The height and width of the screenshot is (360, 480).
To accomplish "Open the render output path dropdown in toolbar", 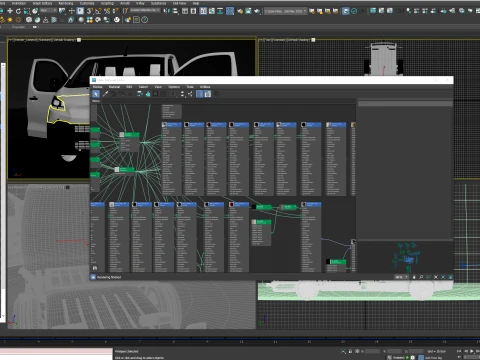I will 286,11.
